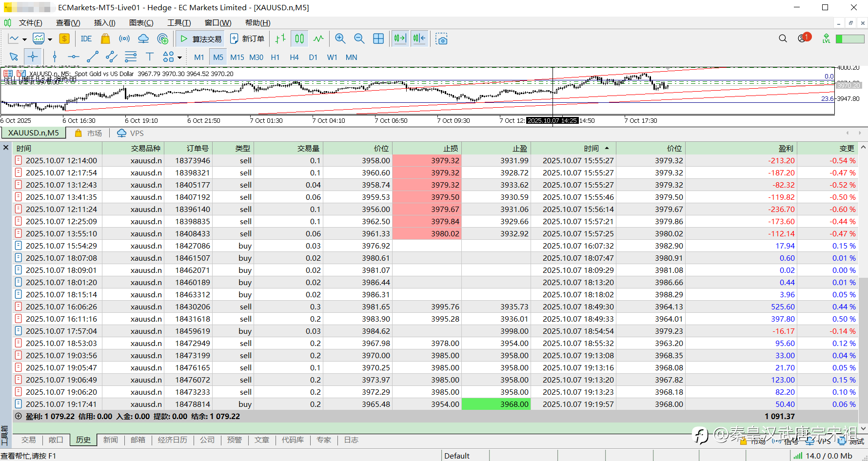Expand the shapes objects dropdown arrow

coord(180,58)
